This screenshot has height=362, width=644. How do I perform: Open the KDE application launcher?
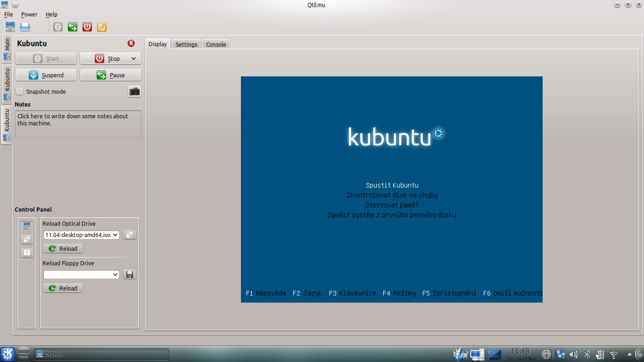8,354
